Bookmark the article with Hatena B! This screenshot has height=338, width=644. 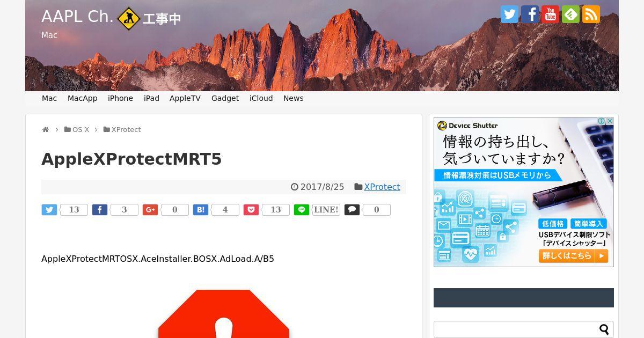pos(201,210)
